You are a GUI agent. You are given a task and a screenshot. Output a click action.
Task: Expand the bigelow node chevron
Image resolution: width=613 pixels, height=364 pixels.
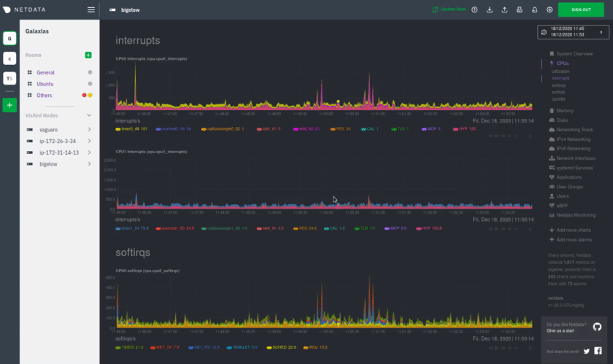coord(90,164)
